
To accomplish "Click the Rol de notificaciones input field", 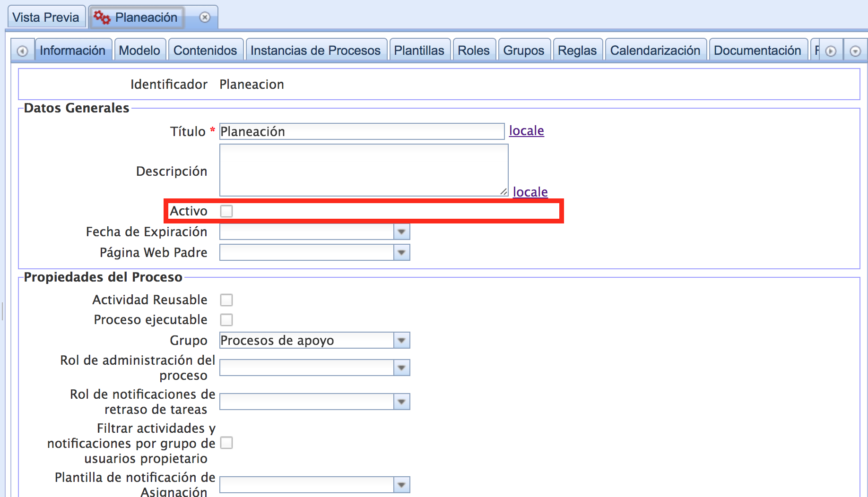I will click(x=307, y=402).
